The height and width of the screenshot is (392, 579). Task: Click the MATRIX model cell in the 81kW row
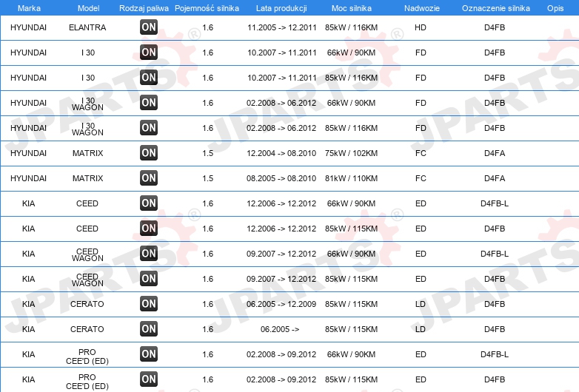click(87, 178)
